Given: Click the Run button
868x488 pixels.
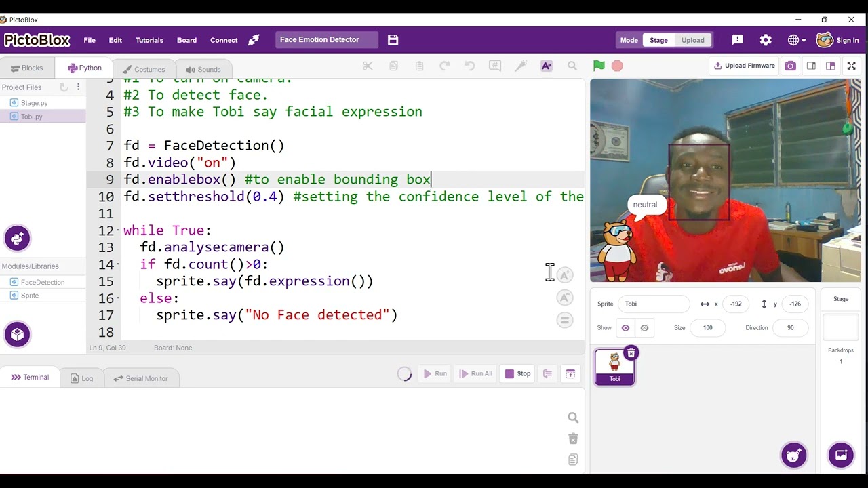Looking at the screenshot, I should [435, 373].
